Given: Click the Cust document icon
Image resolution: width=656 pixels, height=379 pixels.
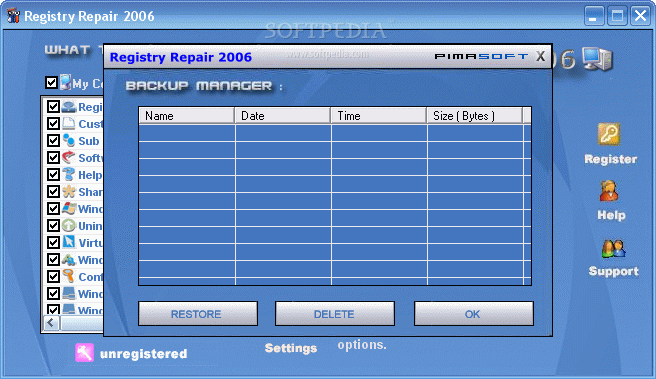Looking at the screenshot, I should click(69, 123).
